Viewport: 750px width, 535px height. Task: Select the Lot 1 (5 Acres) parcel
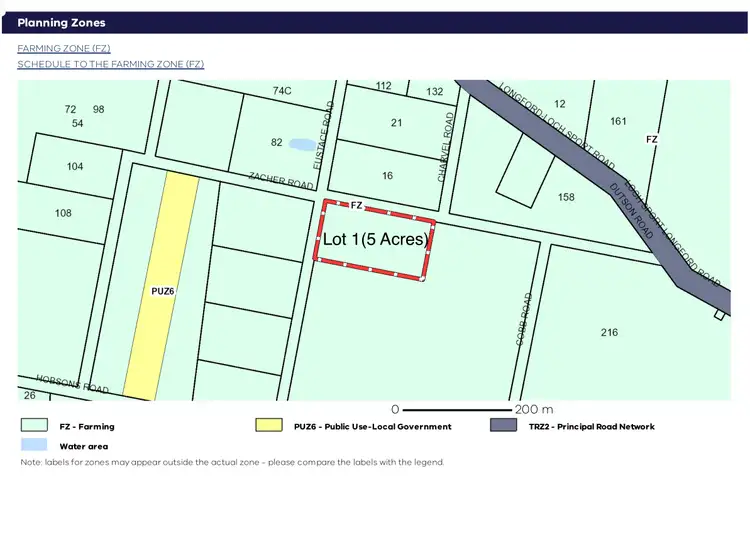click(375, 240)
